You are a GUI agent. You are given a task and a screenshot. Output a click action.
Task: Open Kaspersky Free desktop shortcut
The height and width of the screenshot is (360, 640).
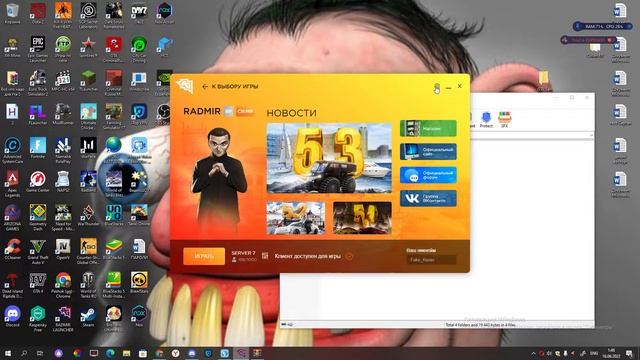(38, 319)
